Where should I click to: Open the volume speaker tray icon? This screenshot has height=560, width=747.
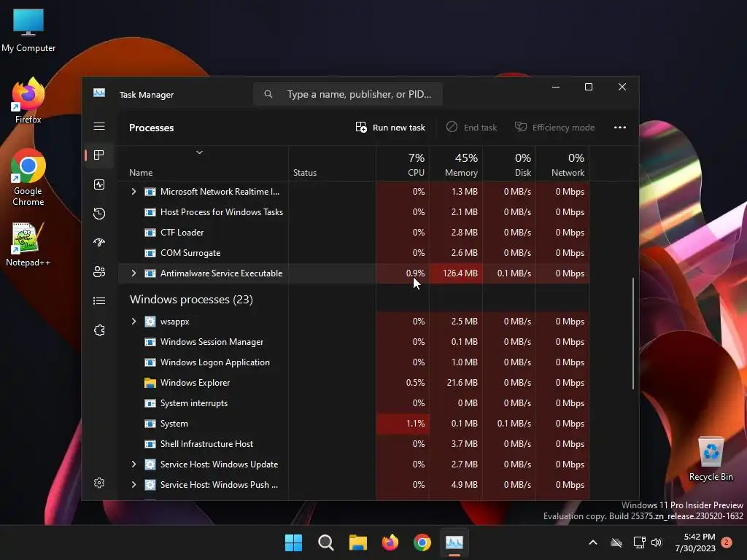coord(657,542)
